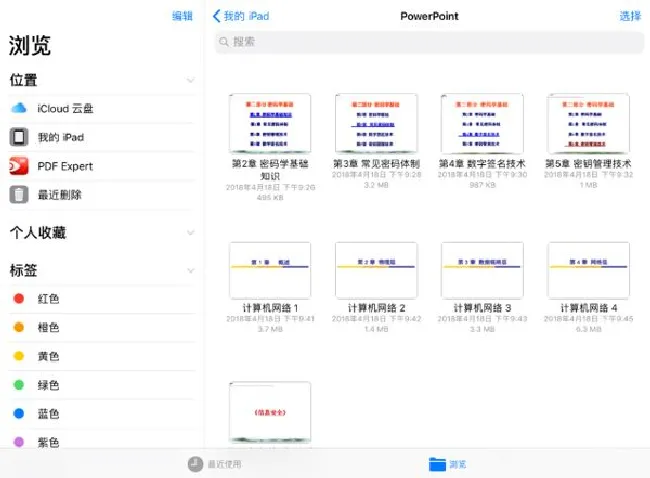Click file name 计算机网络 2
650x478 pixels.
pyautogui.click(x=376, y=308)
